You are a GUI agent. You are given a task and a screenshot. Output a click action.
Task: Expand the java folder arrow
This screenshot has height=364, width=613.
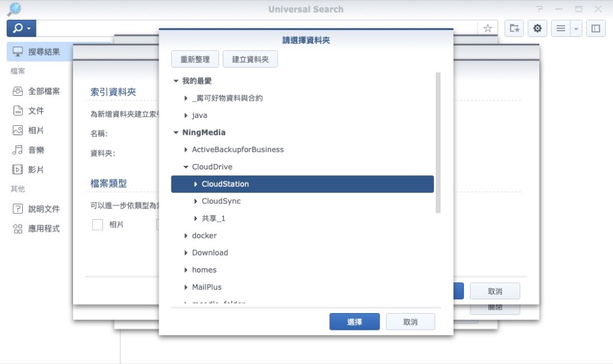tap(186, 116)
